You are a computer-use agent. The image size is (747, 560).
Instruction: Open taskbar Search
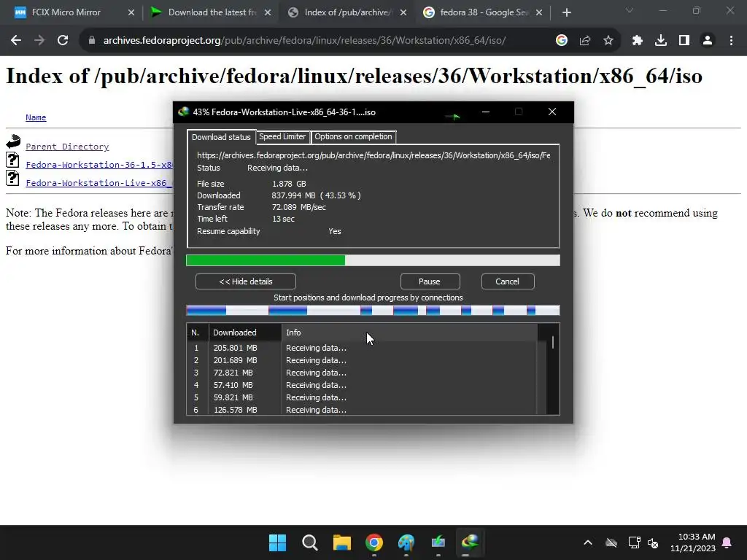309,542
